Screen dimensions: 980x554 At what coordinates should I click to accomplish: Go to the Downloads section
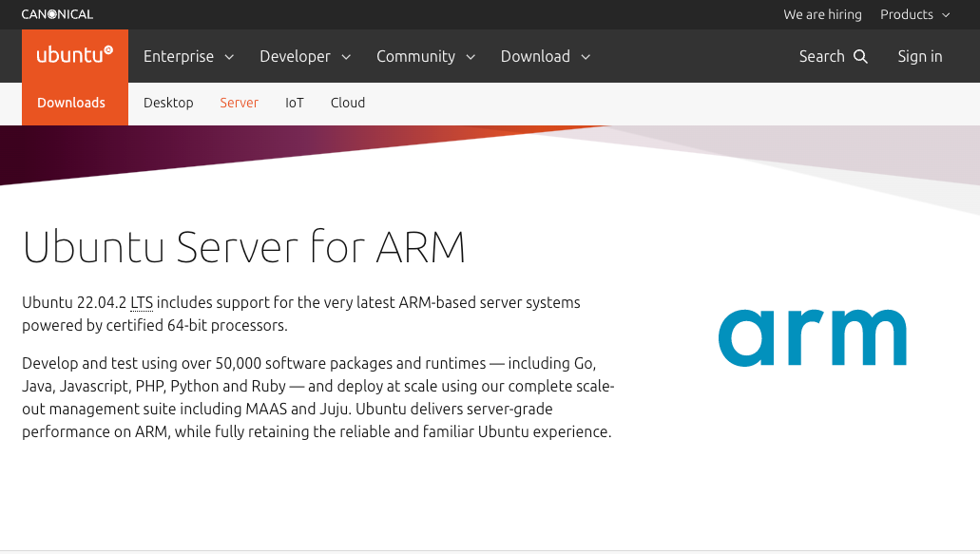click(71, 103)
